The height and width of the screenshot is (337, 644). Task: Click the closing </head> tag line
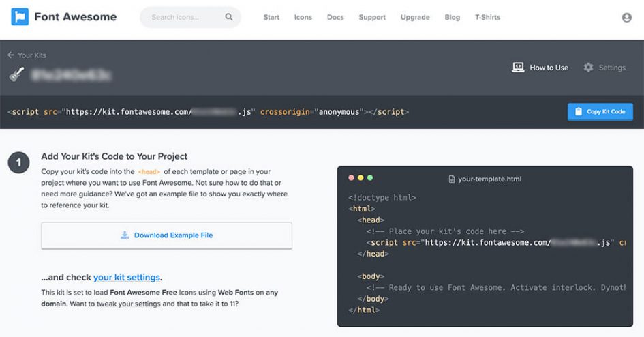pos(373,254)
